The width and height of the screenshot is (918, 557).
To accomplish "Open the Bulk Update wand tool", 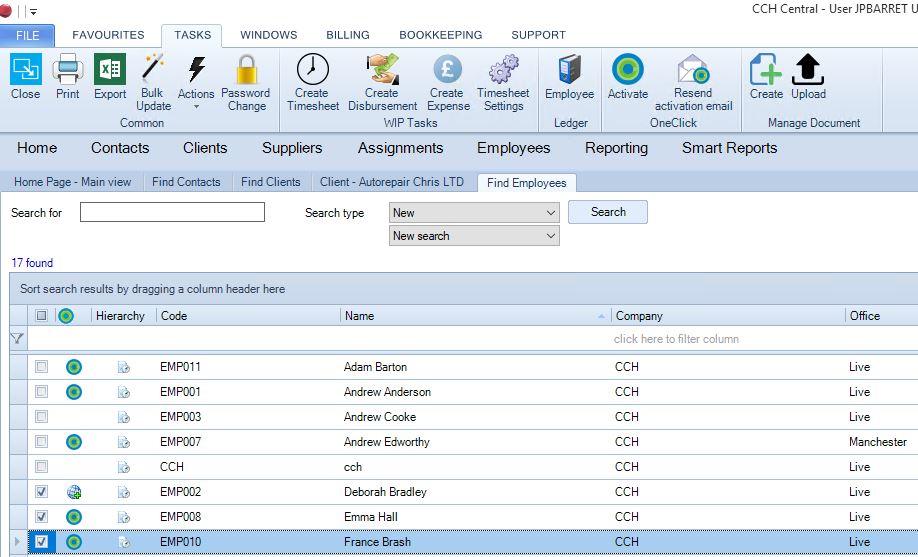I will pyautogui.click(x=153, y=69).
